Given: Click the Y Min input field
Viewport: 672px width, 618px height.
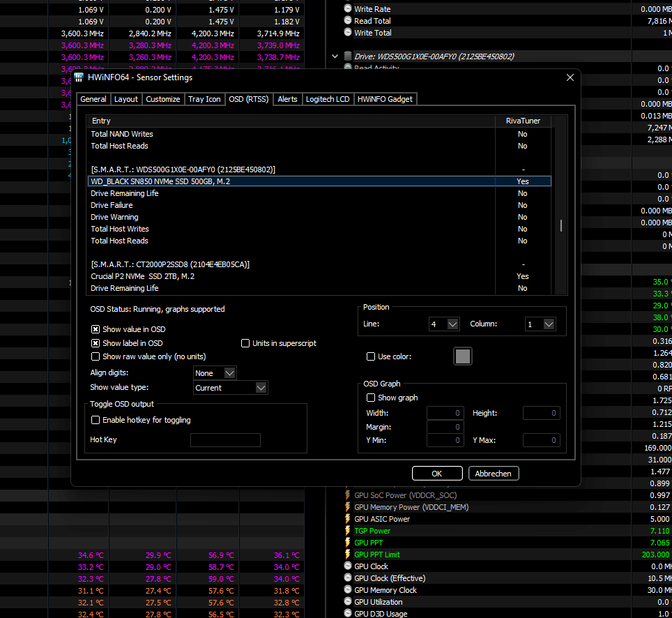Looking at the screenshot, I should point(445,440).
